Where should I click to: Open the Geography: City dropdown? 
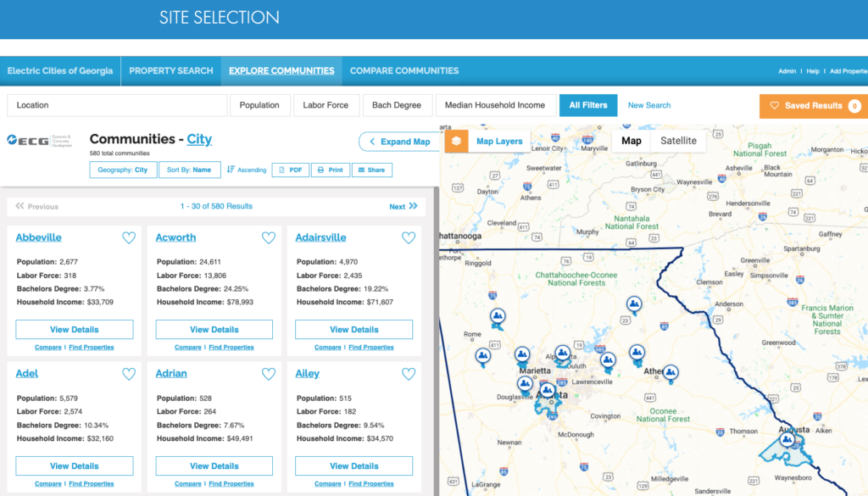click(x=122, y=170)
